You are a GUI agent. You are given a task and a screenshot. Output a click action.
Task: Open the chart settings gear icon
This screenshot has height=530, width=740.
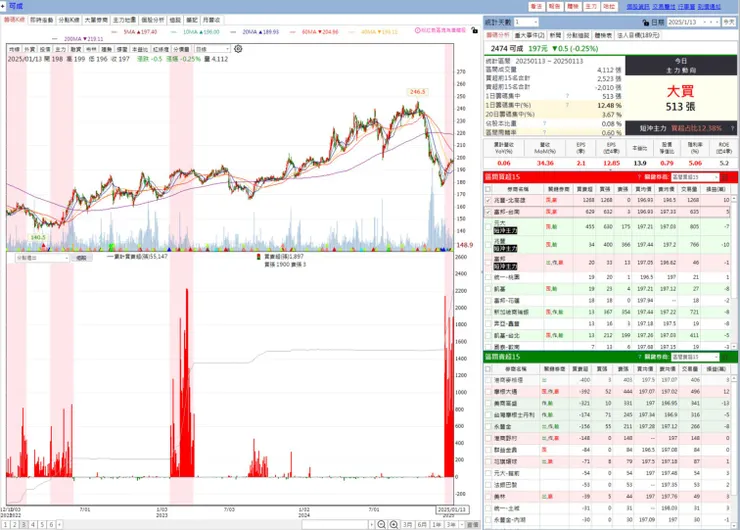(238, 49)
